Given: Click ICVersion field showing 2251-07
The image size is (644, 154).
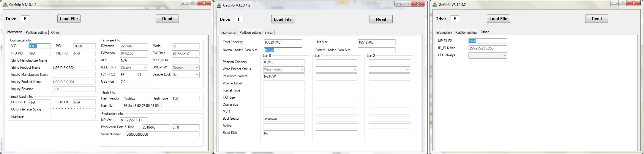Looking at the screenshot, I should pos(134,46).
